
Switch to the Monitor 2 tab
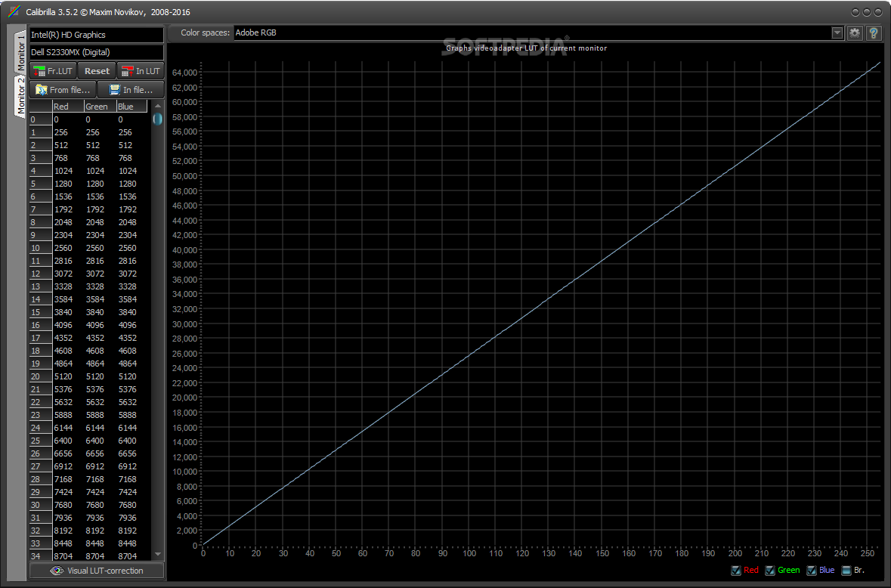[x=20, y=96]
